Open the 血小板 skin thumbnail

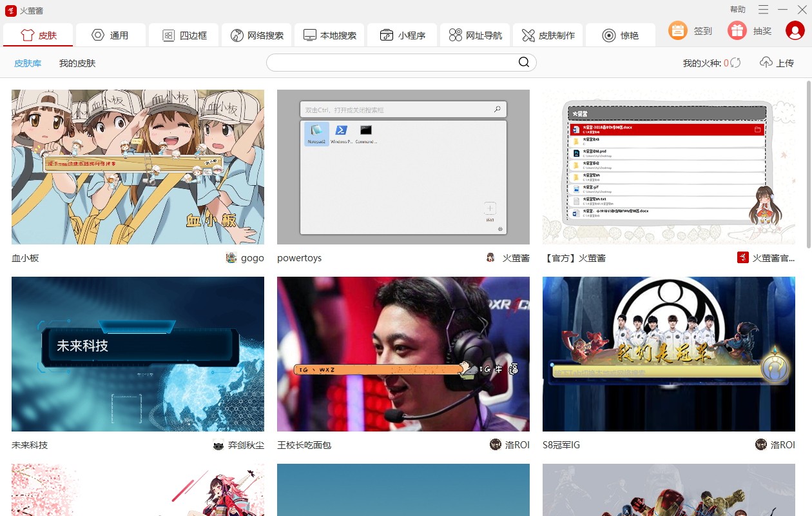click(138, 167)
